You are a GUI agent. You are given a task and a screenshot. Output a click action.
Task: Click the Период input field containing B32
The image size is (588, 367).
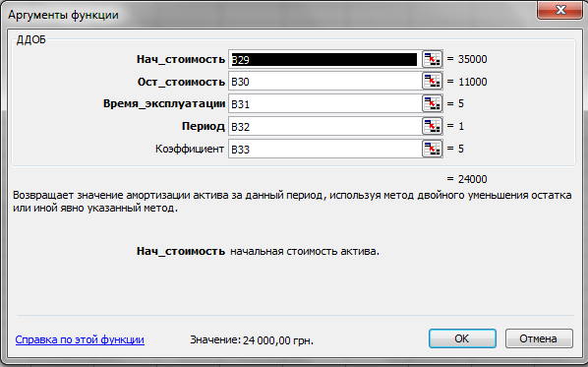(324, 126)
